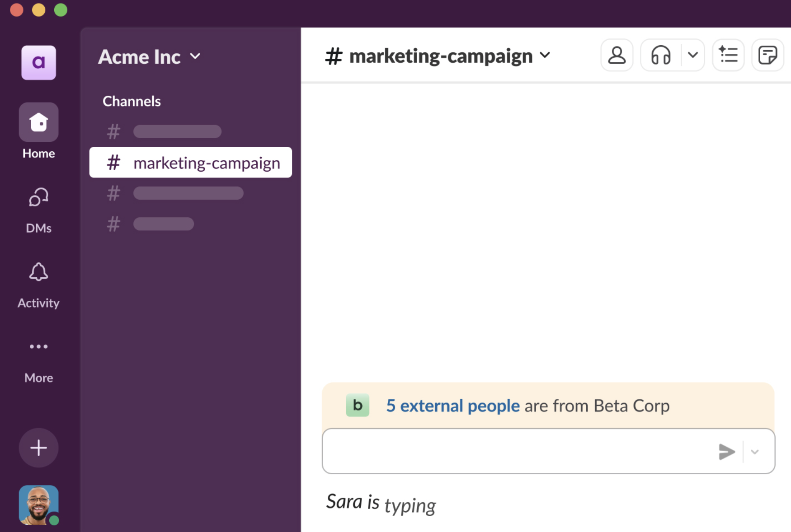Click the Channels section header
The image size is (791, 532).
[132, 101]
